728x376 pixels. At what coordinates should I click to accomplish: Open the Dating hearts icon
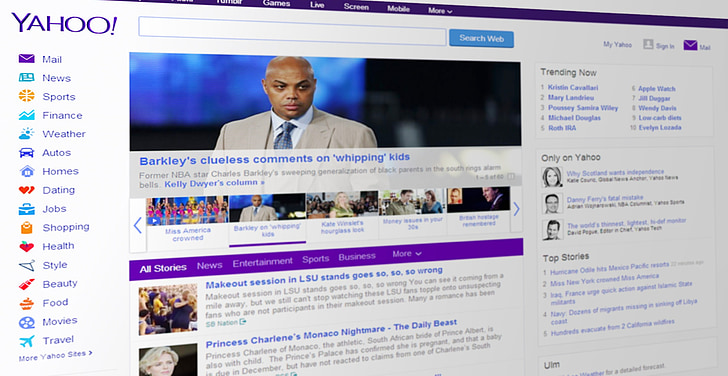click(x=26, y=189)
